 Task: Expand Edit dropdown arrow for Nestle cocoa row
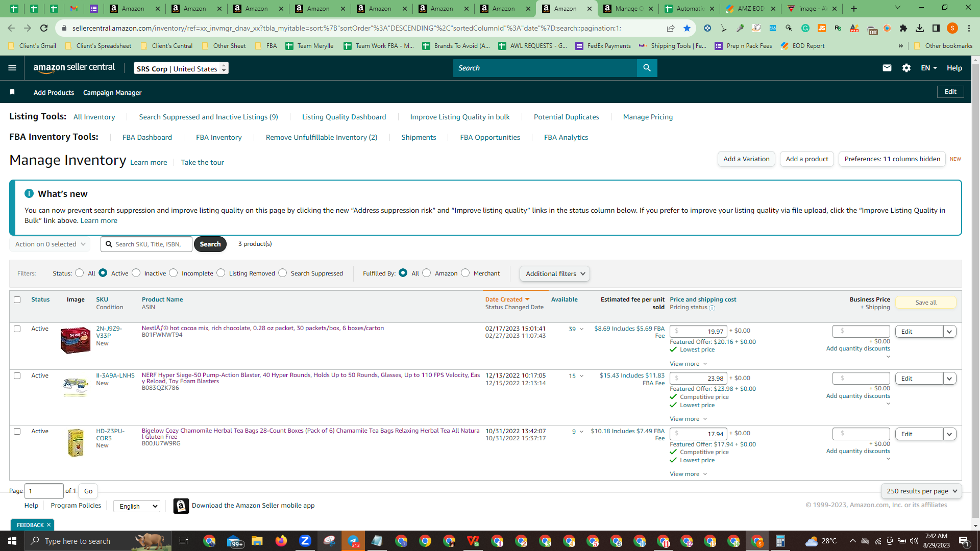pos(949,332)
